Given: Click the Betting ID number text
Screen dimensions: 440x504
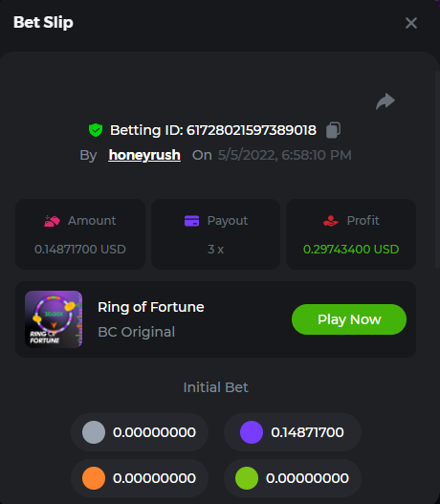Looking at the screenshot, I should tap(252, 130).
